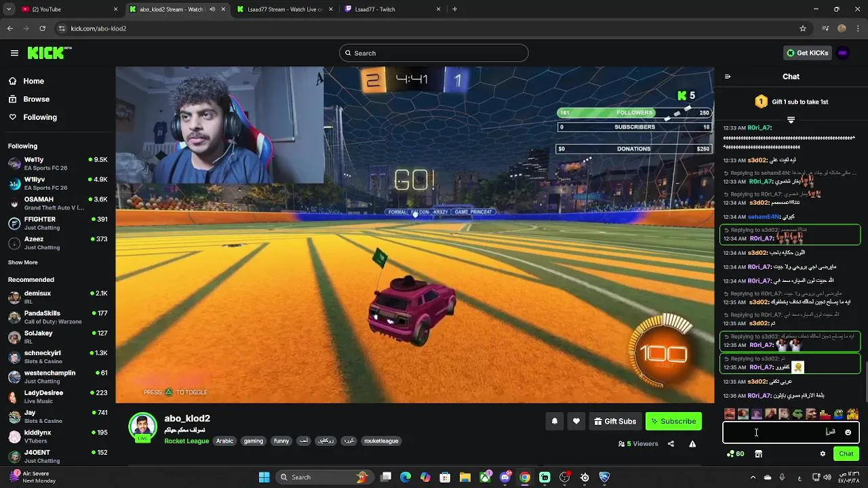Open LadyDesiree recommended channel
This screenshot has height=488, width=868.
(58, 396)
